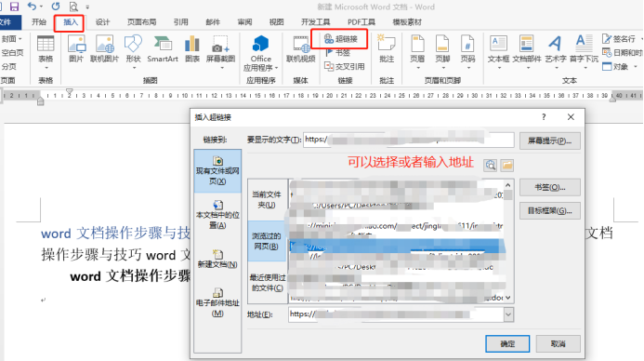Click Cancel (取消) in hyperlink dialog
Screen dimensions: 644x361
tap(559, 343)
